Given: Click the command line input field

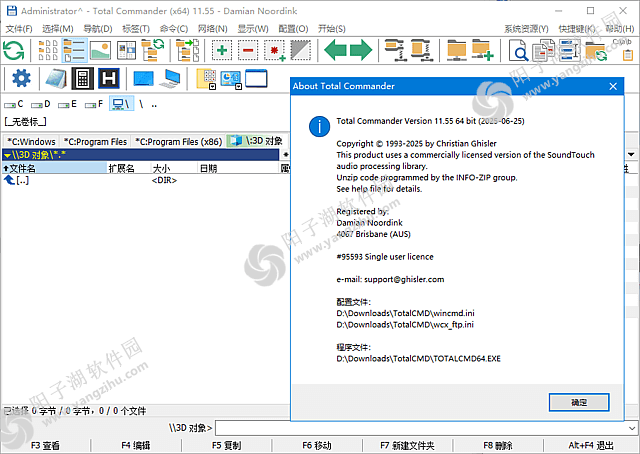Looking at the screenshot, I should pyautogui.click(x=421, y=428).
